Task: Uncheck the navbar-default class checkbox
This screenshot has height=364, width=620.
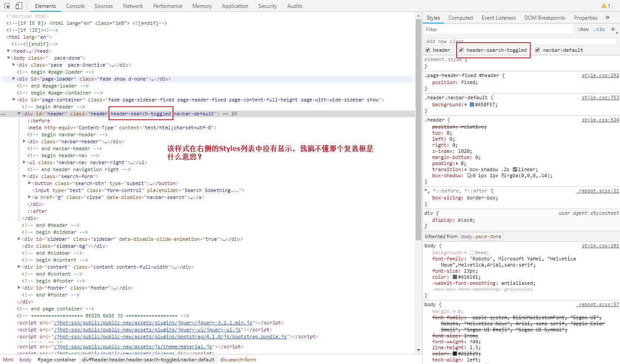Action: pyautogui.click(x=537, y=50)
